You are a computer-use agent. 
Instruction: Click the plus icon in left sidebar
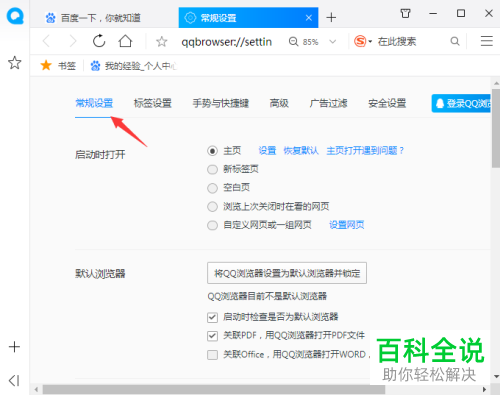(14, 347)
